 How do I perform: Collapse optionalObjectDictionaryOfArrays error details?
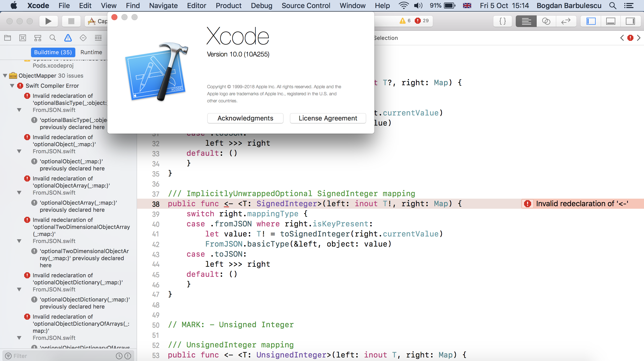(x=19, y=338)
